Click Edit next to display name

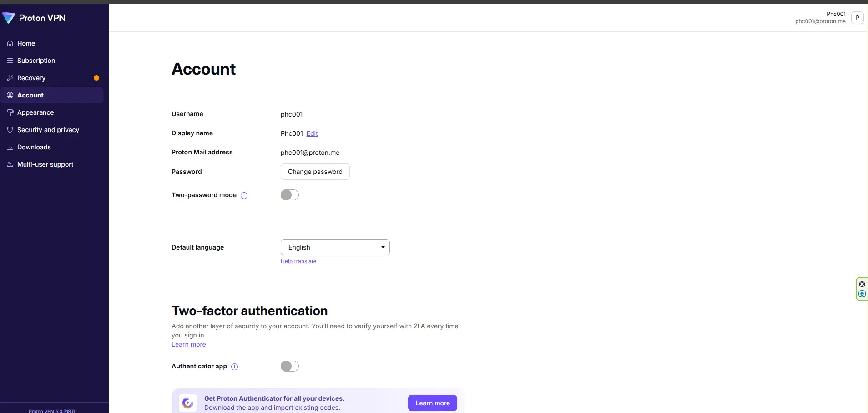pyautogui.click(x=312, y=133)
